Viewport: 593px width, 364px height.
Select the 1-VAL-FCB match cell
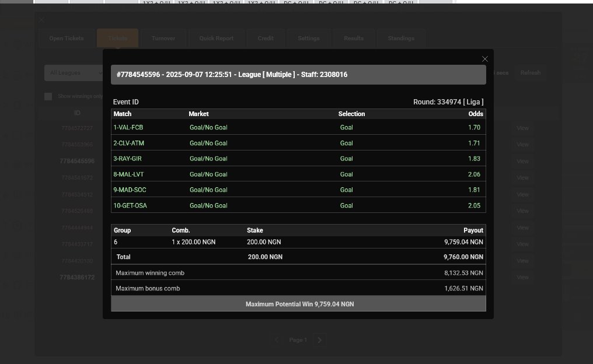pyautogui.click(x=128, y=127)
